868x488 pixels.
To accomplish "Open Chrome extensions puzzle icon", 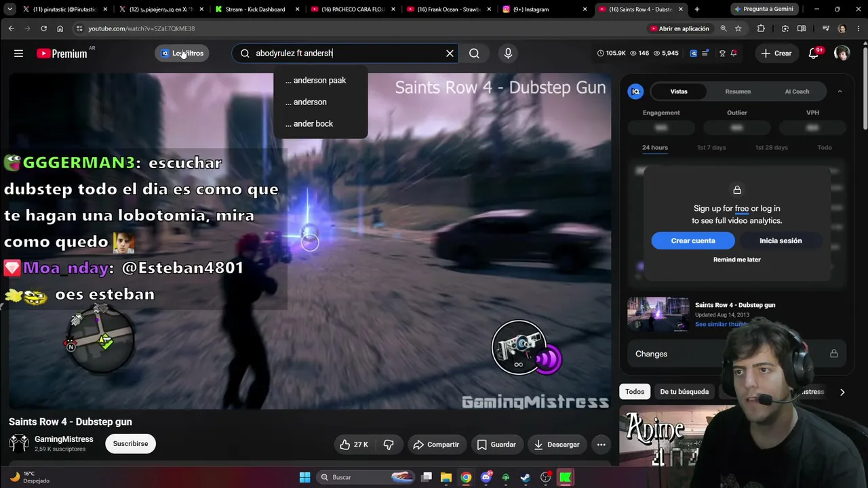I will coord(761,28).
